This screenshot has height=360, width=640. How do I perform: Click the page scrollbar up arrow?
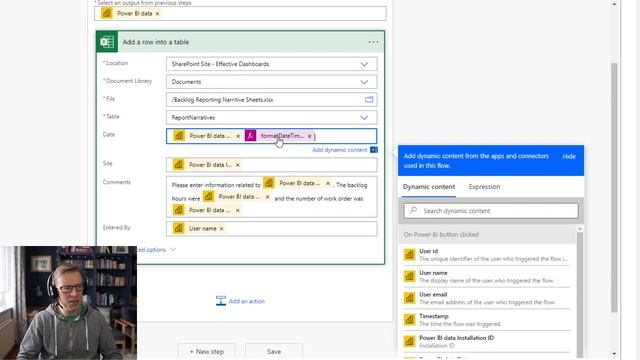[614, 4]
